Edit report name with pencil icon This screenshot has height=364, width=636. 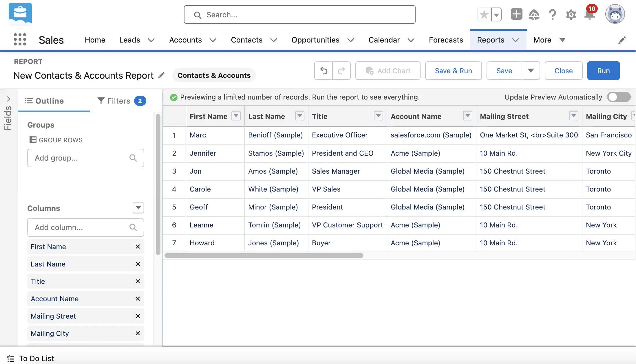click(x=161, y=75)
